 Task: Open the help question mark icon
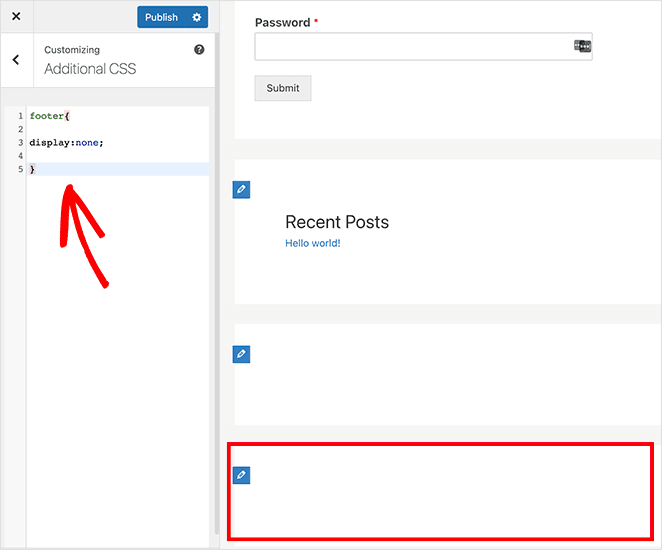[x=199, y=50]
